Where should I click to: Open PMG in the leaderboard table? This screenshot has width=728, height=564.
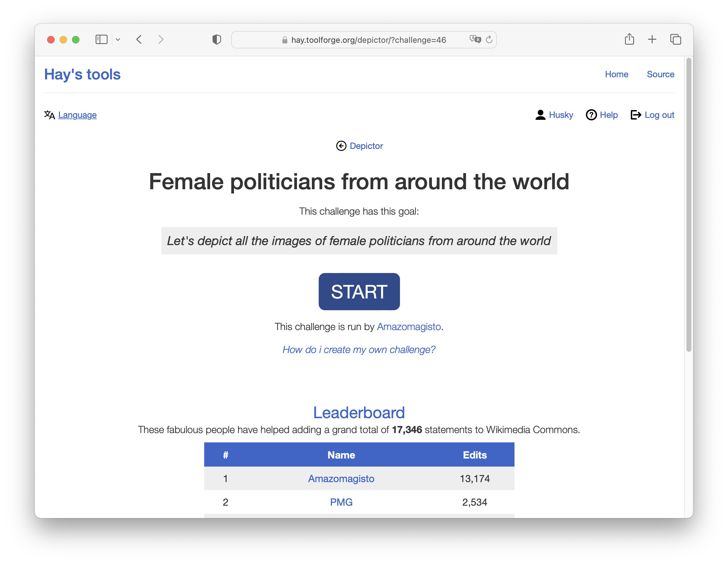(341, 502)
